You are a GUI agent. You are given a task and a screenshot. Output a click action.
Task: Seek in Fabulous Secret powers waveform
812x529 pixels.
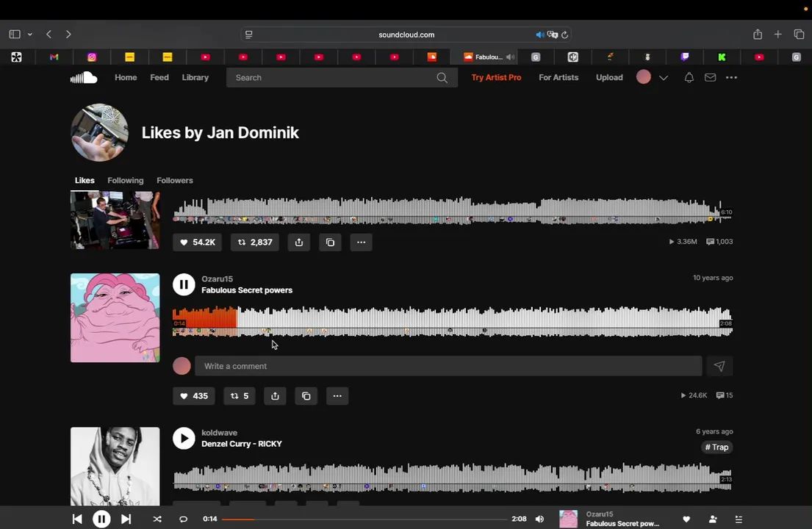[x=453, y=321]
